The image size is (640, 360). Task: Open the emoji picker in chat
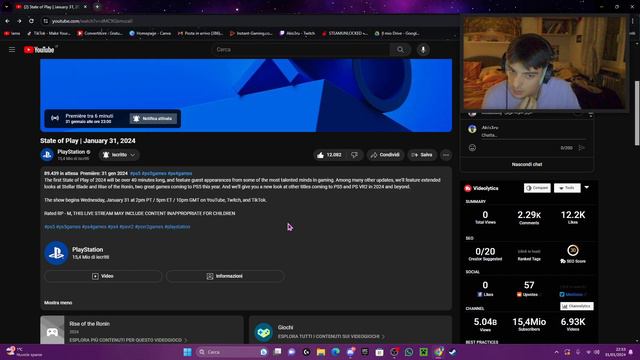pos(472,148)
